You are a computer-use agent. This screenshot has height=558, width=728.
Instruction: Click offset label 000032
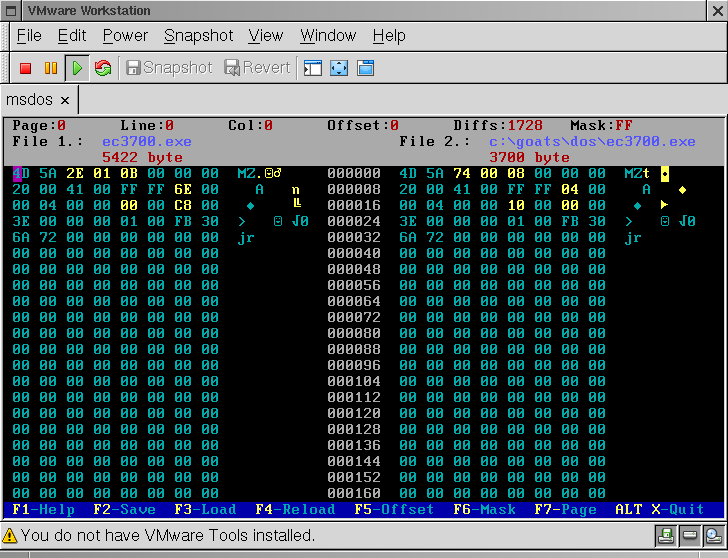(x=354, y=238)
